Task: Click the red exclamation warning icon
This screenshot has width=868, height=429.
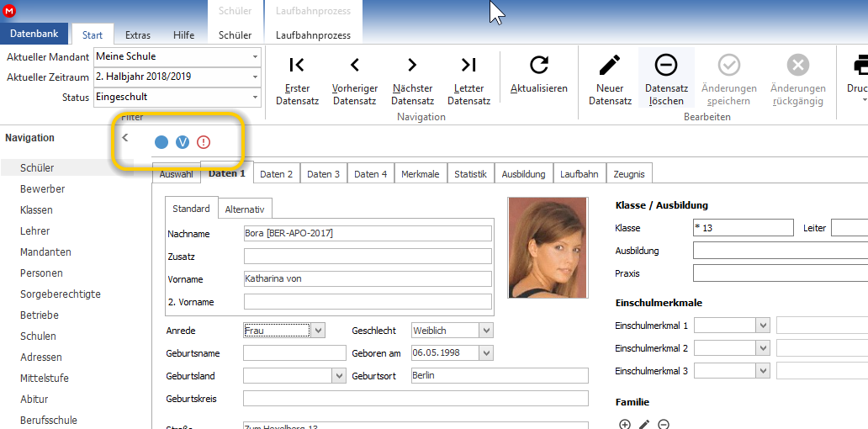Action: click(204, 143)
